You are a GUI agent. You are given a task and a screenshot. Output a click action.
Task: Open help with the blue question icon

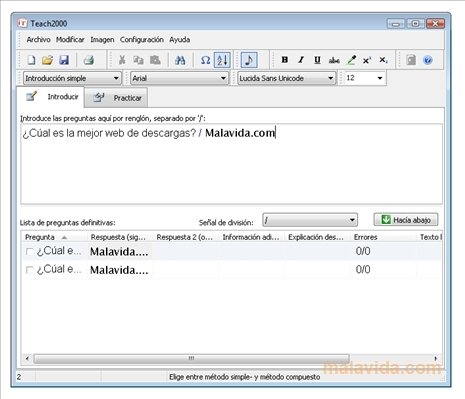click(x=428, y=60)
